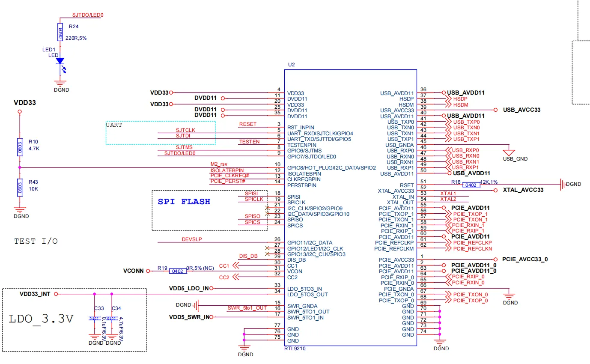
Task: Click the VDD33_INT power net label
Action: pyautogui.click(x=36, y=294)
